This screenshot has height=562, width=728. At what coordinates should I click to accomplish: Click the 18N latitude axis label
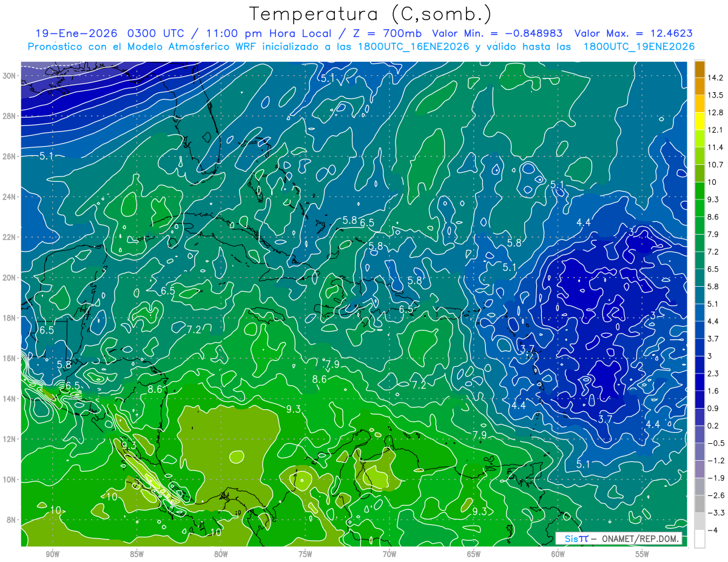(x=10, y=318)
